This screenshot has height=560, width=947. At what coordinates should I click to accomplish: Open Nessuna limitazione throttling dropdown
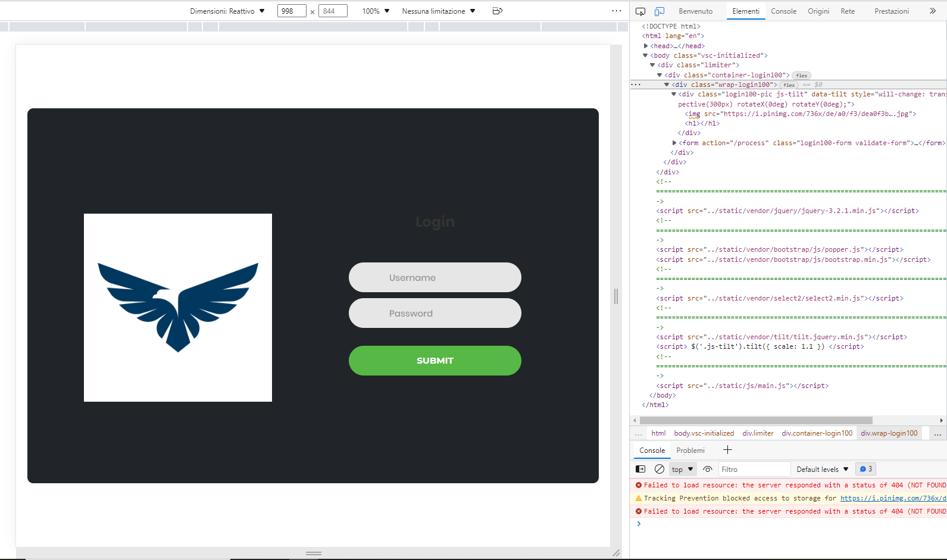[x=439, y=11]
